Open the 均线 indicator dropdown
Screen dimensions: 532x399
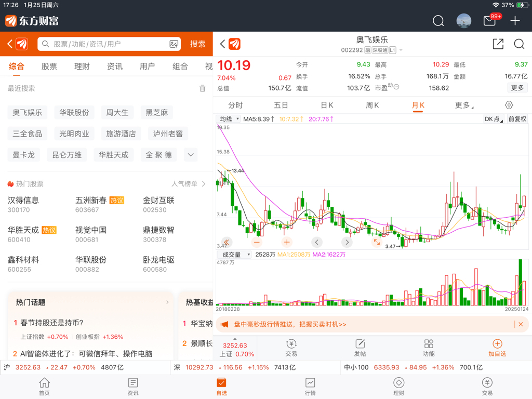click(x=229, y=119)
